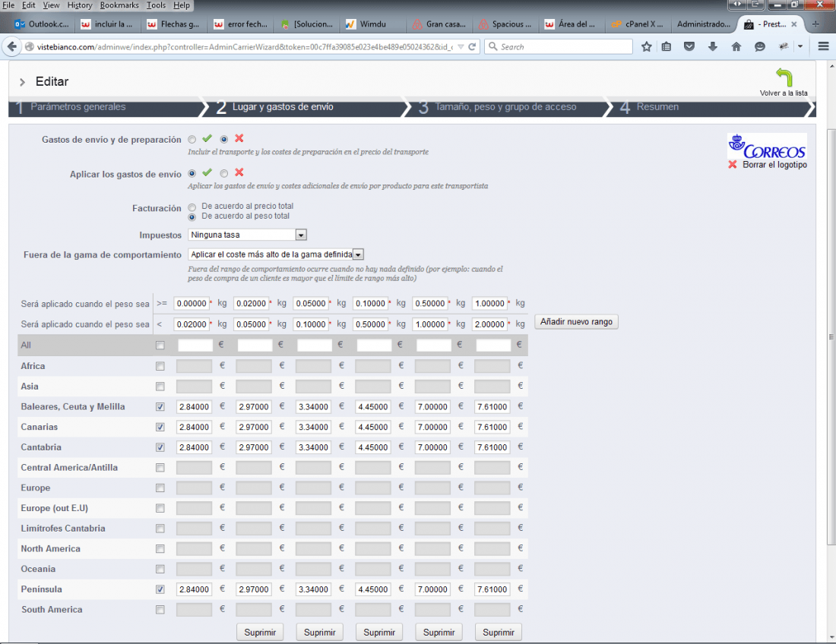Click the red X for Aplicar los gastos de envío

pyautogui.click(x=239, y=172)
